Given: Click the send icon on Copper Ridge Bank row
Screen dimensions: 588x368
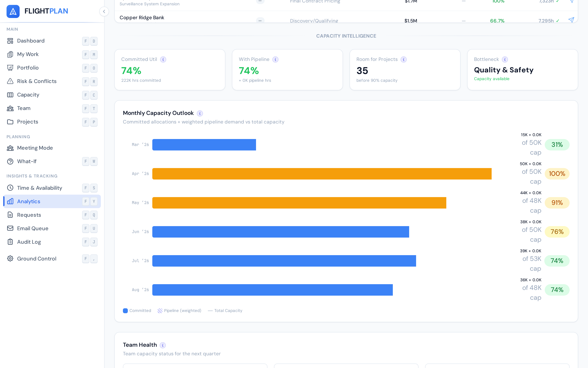Looking at the screenshot, I should (x=571, y=20).
